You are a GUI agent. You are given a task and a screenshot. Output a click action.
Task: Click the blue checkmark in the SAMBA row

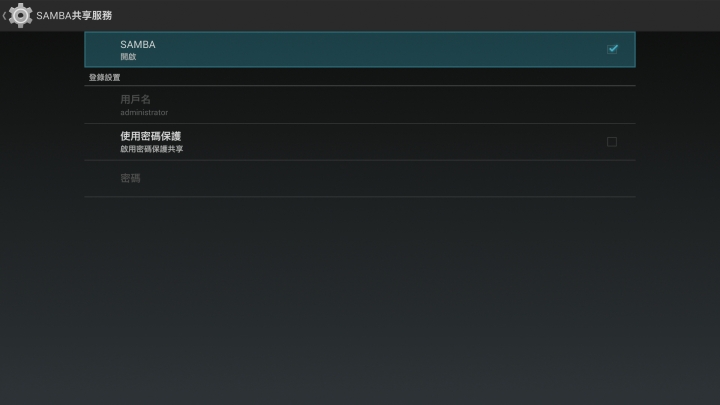[x=612, y=49]
